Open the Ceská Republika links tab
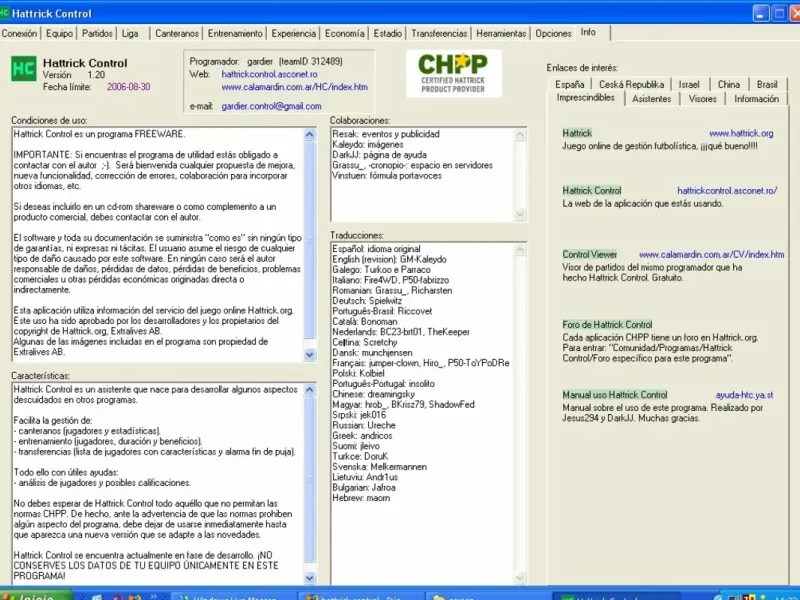This screenshot has height=600, width=800. (632, 85)
